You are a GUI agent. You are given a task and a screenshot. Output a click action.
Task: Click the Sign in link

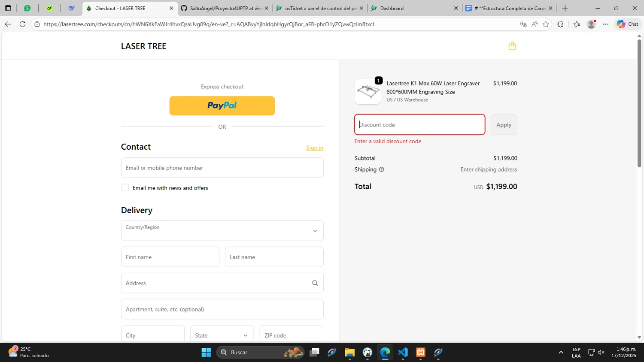(315, 148)
